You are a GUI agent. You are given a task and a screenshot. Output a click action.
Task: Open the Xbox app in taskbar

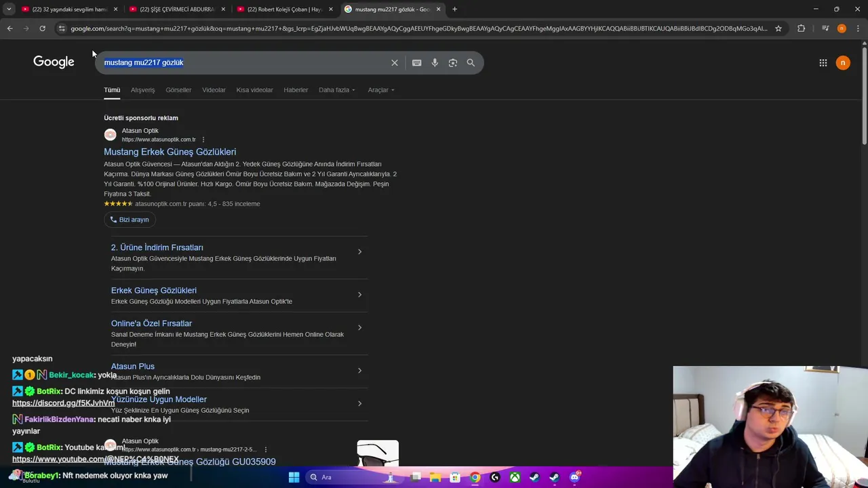point(515,477)
